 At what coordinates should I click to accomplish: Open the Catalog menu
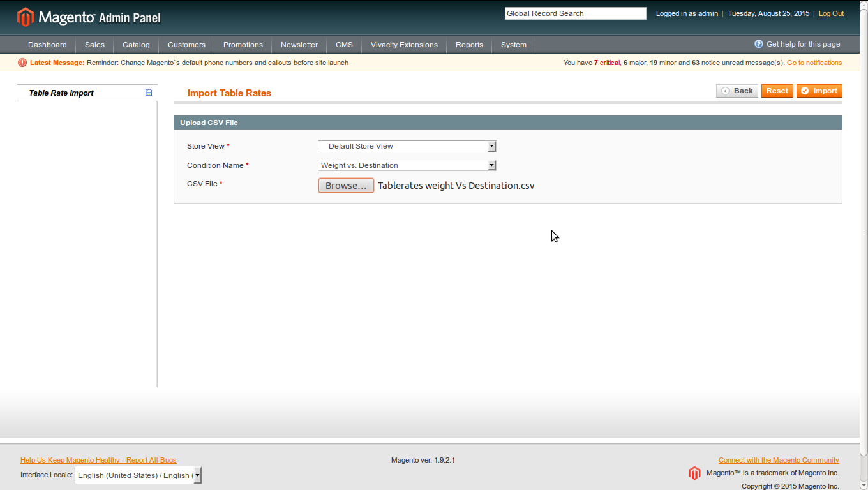coord(136,45)
